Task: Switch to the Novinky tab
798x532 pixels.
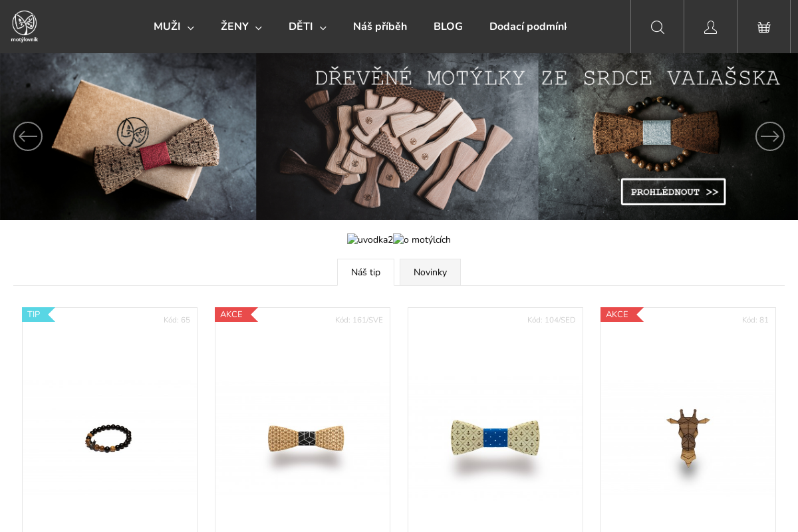Action: pos(430,272)
